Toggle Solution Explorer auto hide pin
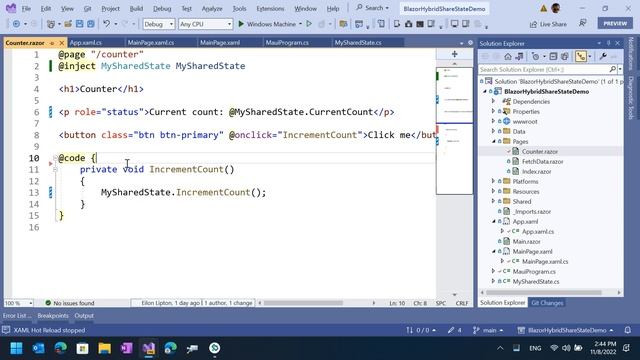The image size is (640, 360). click(608, 43)
